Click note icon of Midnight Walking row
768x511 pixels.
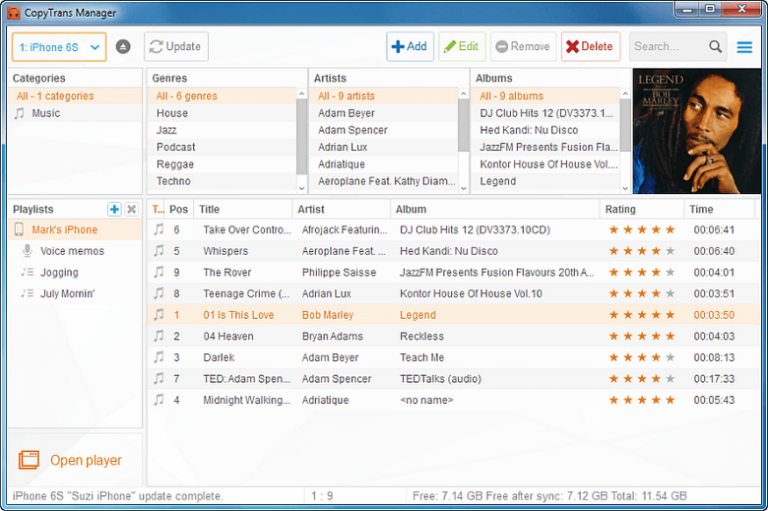click(x=159, y=400)
